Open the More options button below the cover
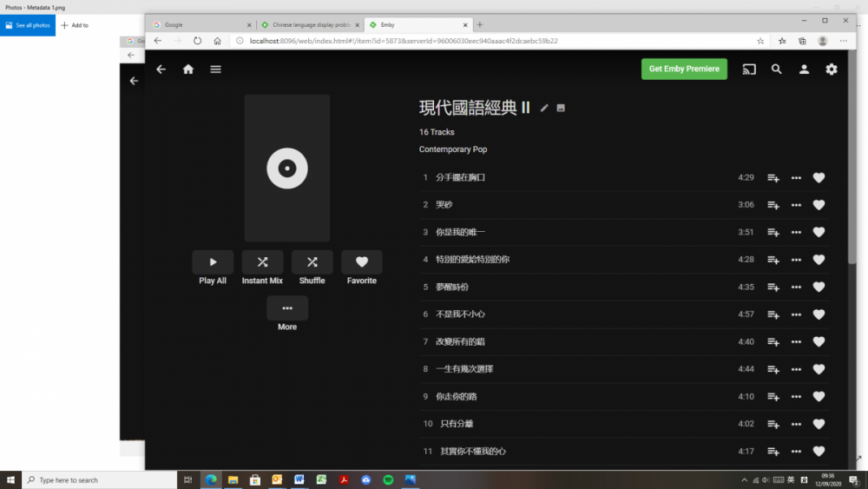The image size is (868, 489). coord(287,308)
